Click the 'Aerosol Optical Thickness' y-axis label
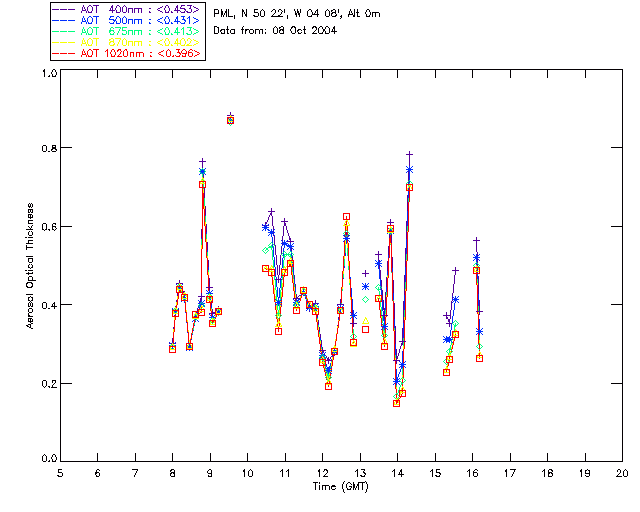Image resolution: width=640 pixels, height=512 pixels. (x=31, y=265)
